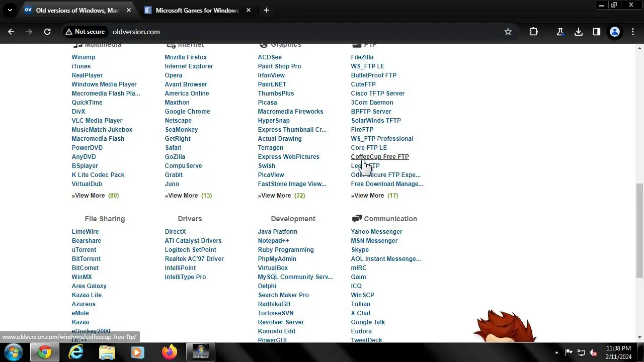
Task: Open the Marketplace taskbar window
Action: (201, 352)
